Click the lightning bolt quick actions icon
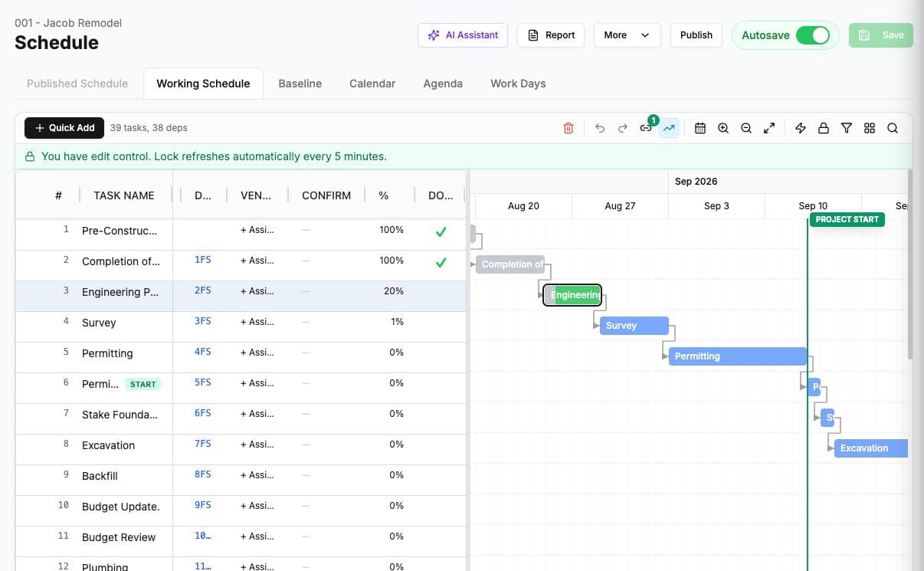This screenshot has width=924, height=571. click(x=801, y=128)
